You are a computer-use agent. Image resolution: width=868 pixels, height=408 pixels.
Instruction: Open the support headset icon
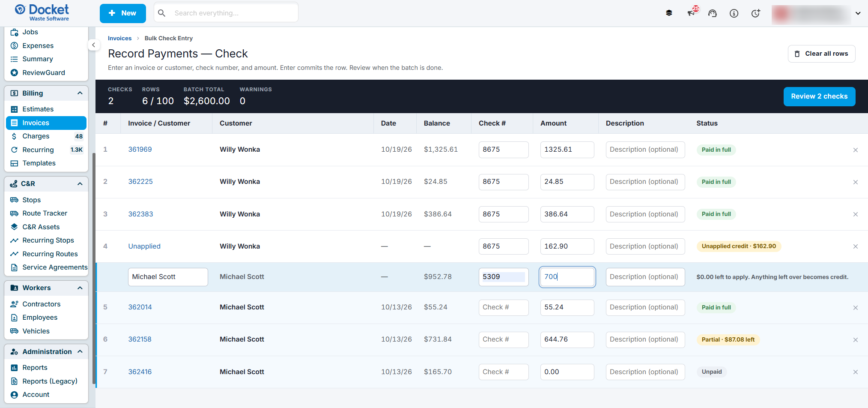click(713, 13)
